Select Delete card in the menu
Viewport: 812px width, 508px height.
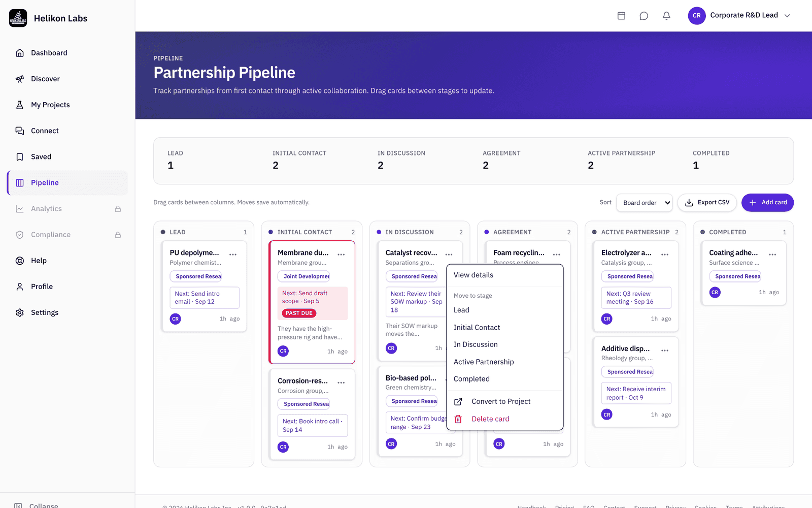tap(505, 419)
